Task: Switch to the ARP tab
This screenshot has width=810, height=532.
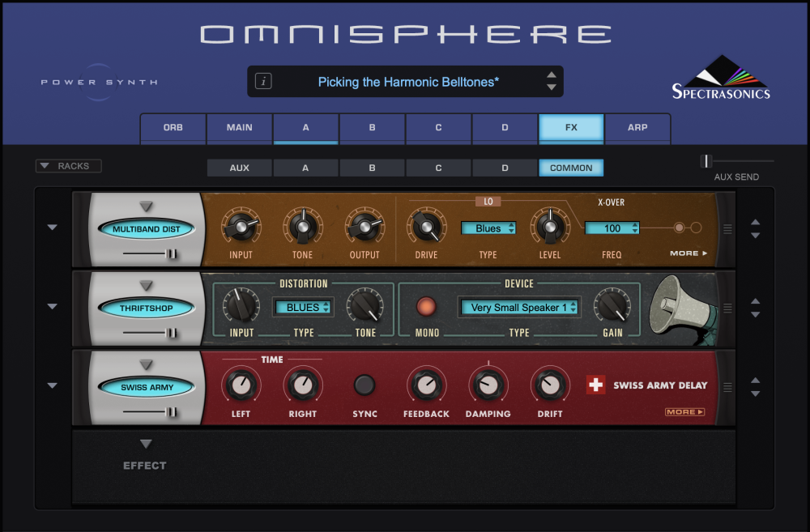Action: click(637, 128)
